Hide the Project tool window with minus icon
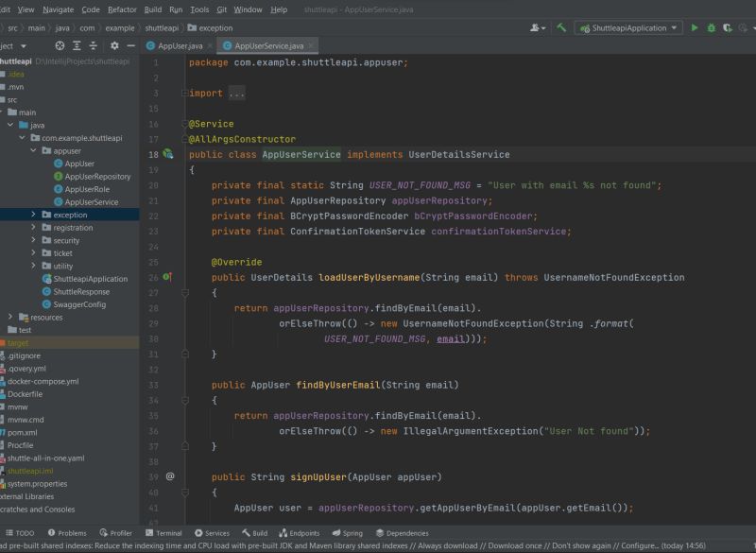Viewport: 756px width, 553px height. tap(130, 45)
